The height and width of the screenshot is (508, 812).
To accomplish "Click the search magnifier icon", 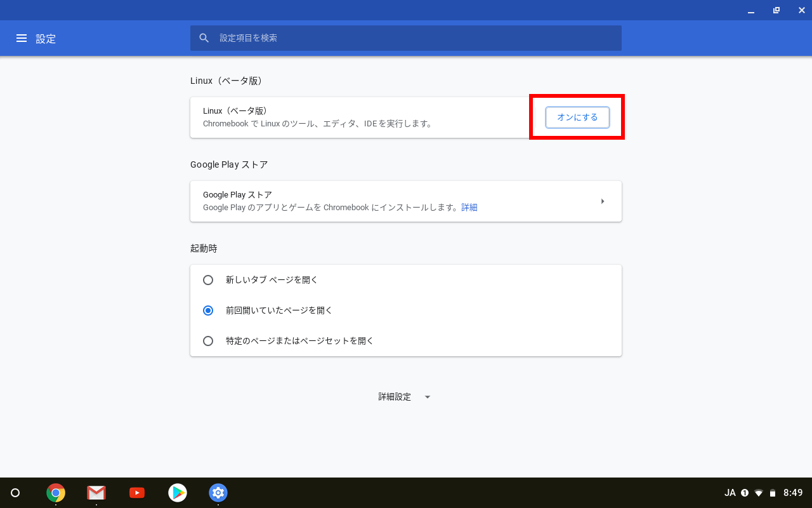I will [204, 38].
